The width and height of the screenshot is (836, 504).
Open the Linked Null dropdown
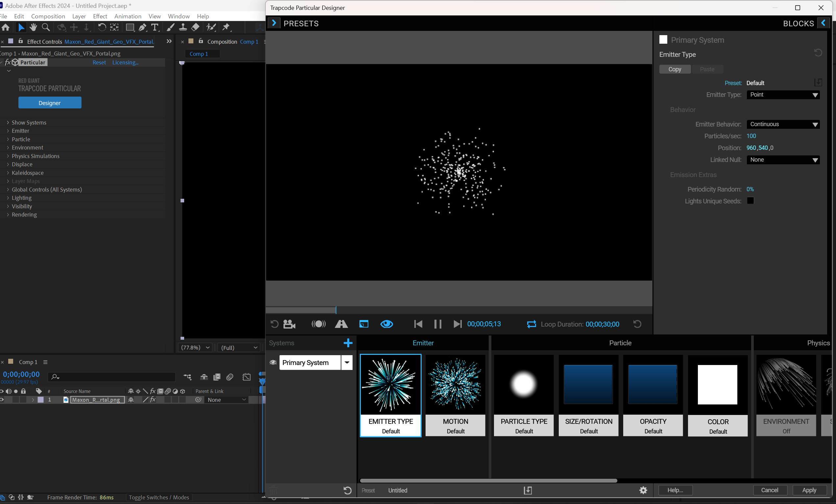(783, 160)
